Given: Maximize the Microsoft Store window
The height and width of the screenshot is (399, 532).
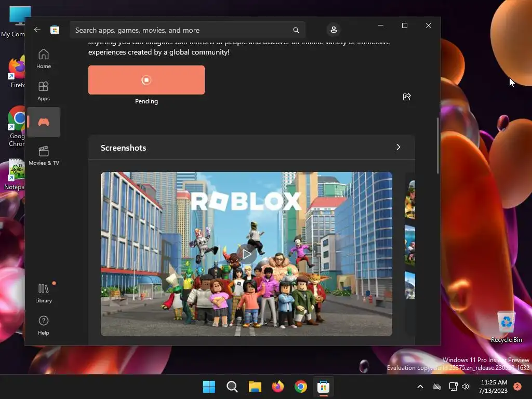Looking at the screenshot, I should coord(404,25).
